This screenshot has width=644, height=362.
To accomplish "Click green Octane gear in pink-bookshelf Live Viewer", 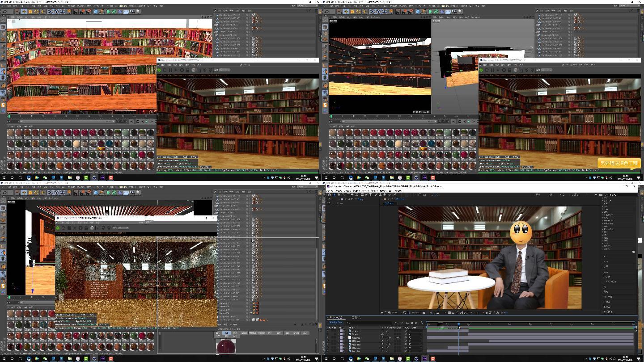I will tap(159, 70).
